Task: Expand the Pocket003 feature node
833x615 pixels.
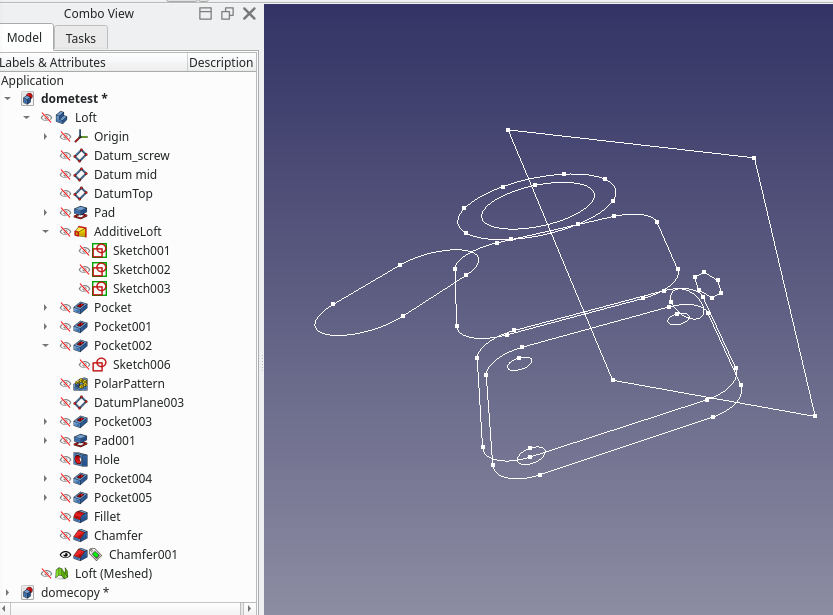Action: coord(44,421)
